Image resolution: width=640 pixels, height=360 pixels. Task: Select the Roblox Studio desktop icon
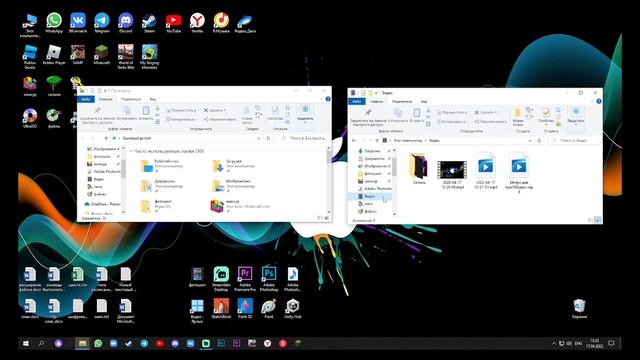(x=30, y=57)
